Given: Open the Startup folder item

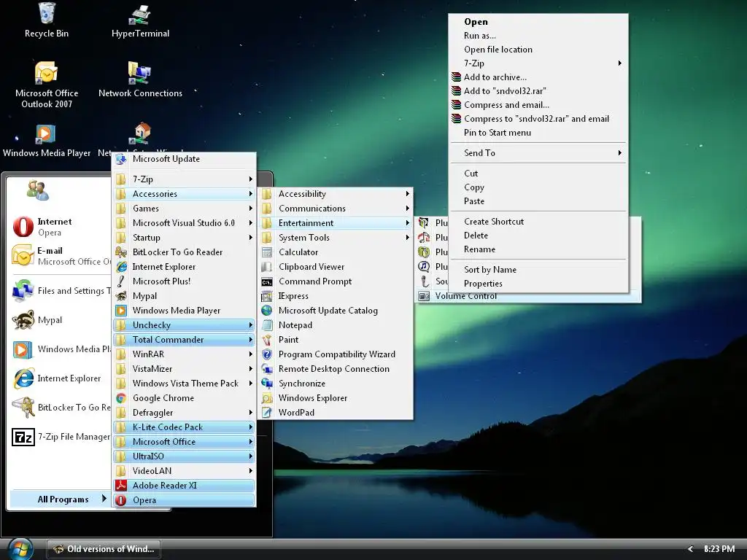Looking at the screenshot, I should (x=184, y=238).
